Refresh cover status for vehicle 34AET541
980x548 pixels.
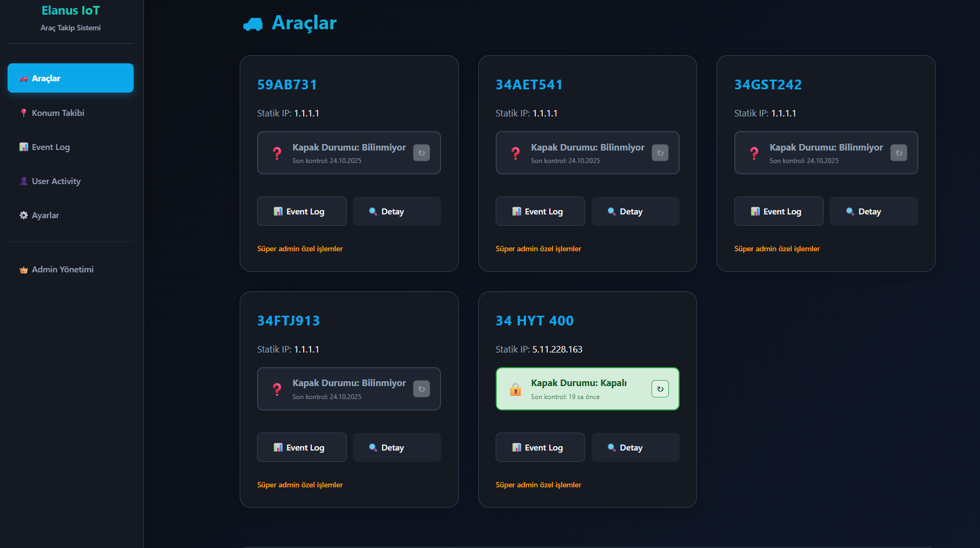[x=660, y=153]
